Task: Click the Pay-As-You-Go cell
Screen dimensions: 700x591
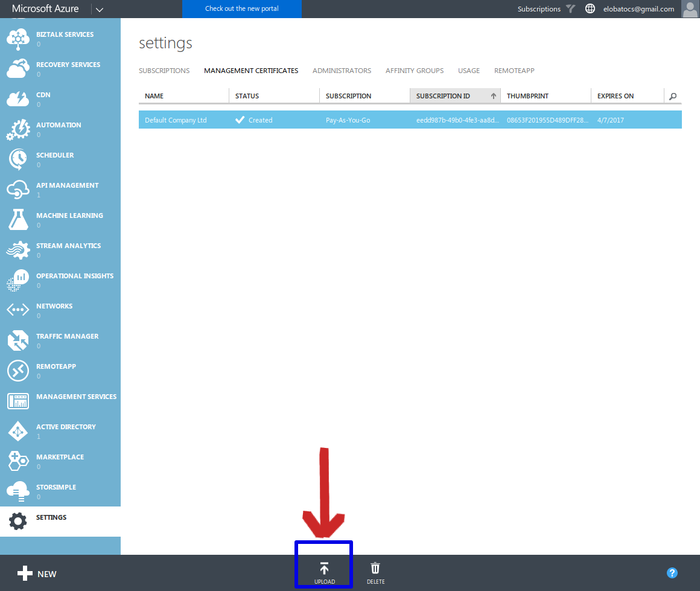Action: click(348, 120)
